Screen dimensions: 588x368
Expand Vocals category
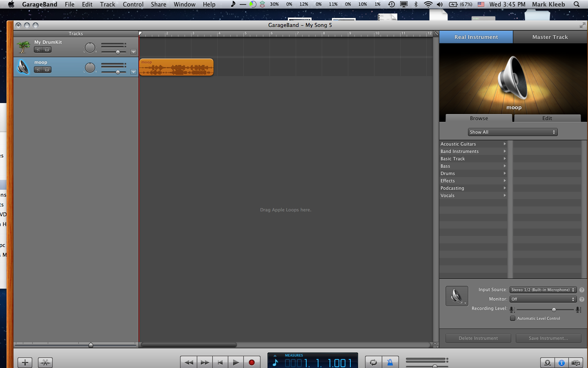tap(473, 195)
